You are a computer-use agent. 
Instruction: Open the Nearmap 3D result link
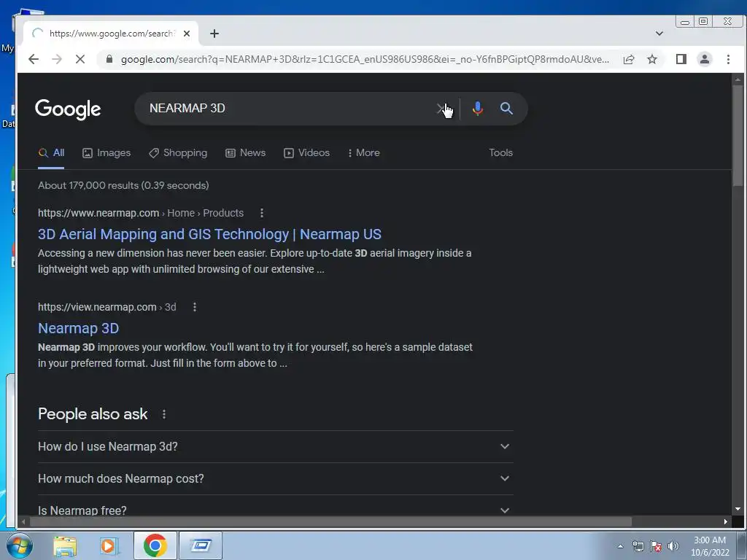point(78,329)
